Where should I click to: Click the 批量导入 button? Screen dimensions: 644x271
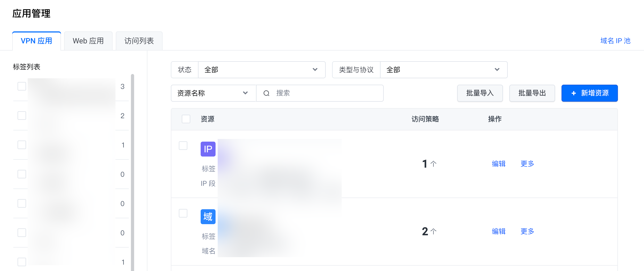coord(480,93)
